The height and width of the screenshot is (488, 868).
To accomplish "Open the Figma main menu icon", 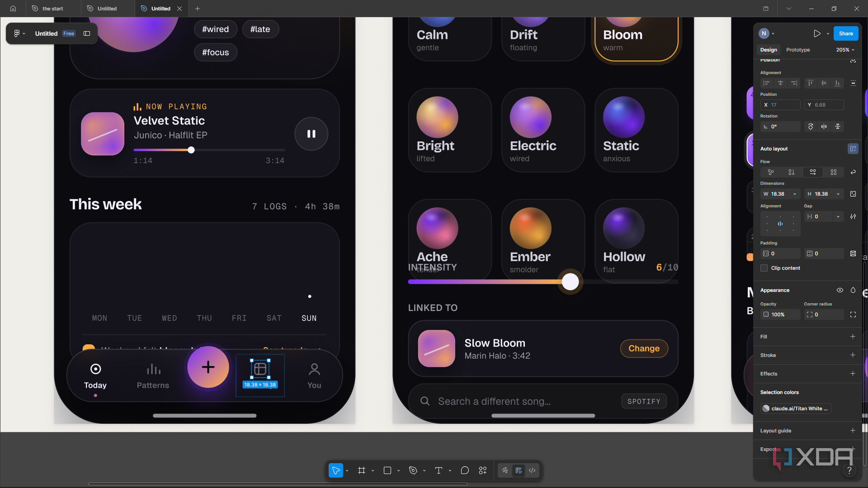I will (x=17, y=33).
